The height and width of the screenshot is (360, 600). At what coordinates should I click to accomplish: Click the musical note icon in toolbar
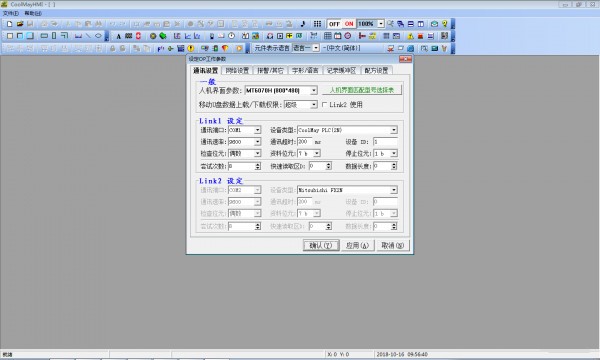(303, 24)
